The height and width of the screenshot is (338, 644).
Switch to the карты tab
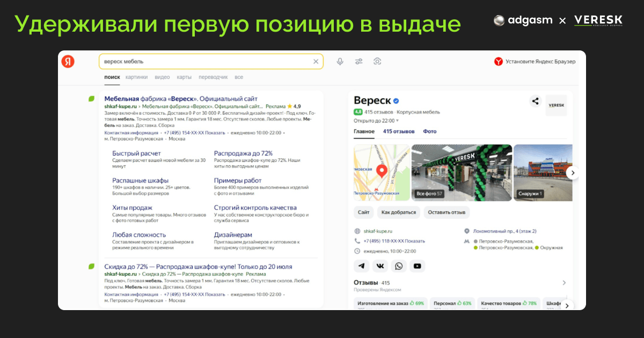pos(184,77)
